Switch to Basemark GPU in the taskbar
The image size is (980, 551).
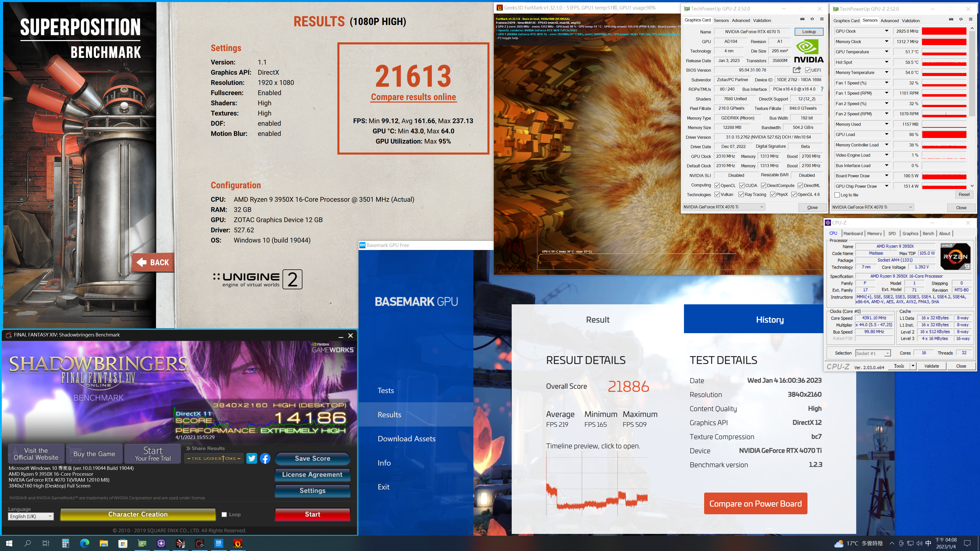point(219,543)
